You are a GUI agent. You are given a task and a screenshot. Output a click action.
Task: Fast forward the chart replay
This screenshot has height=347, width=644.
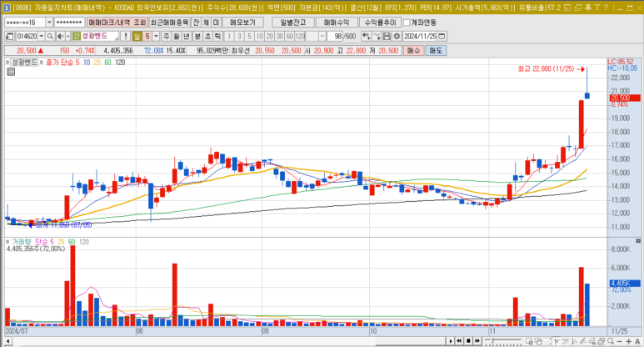tap(477, 341)
